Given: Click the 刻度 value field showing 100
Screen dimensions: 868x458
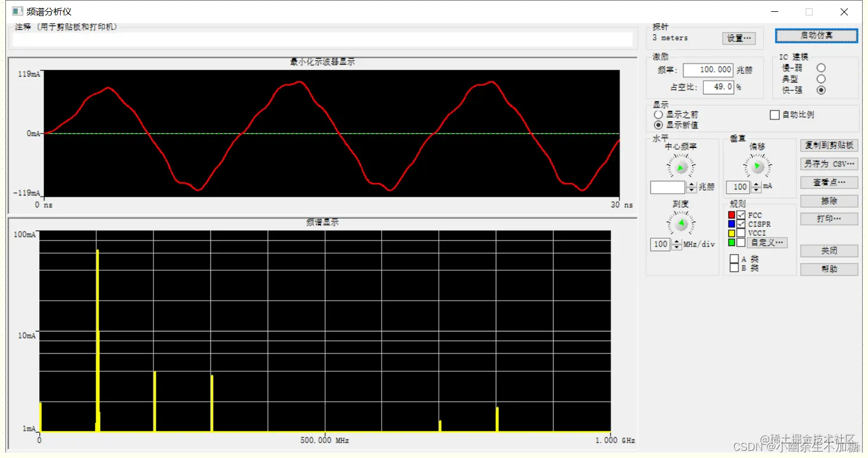Looking at the screenshot, I should click(x=661, y=245).
